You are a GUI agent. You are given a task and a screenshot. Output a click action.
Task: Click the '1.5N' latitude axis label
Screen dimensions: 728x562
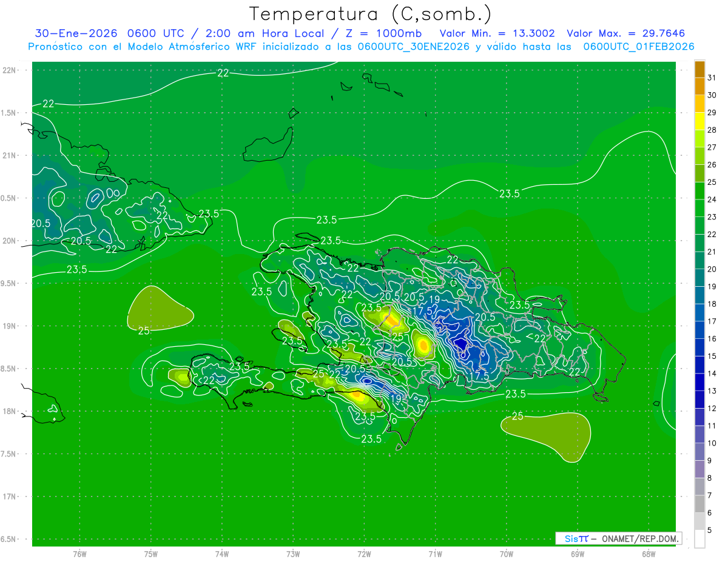(x=10, y=113)
